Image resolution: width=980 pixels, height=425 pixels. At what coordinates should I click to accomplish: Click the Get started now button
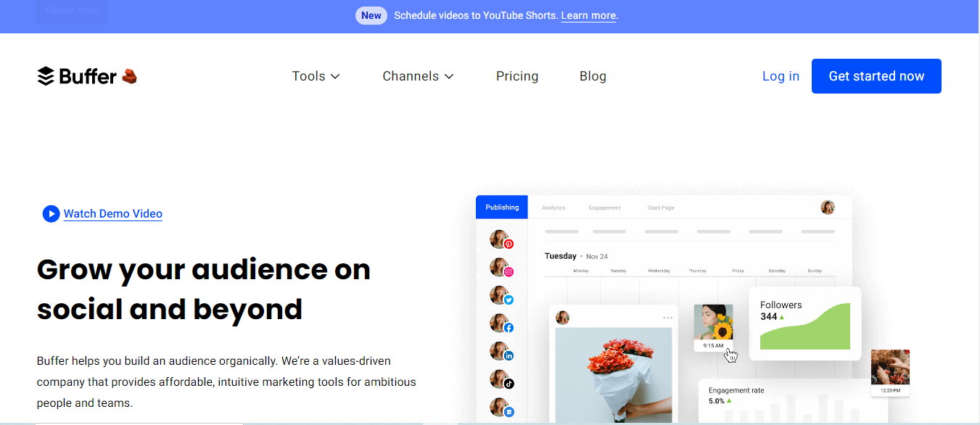pos(876,76)
